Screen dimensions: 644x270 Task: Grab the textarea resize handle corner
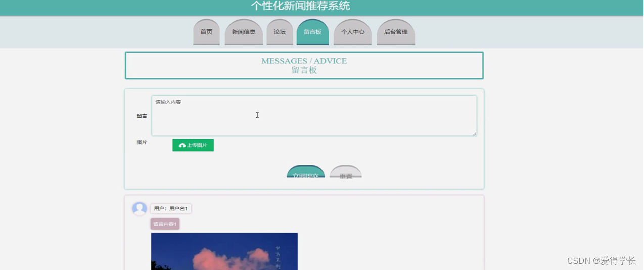pyautogui.click(x=474, y=133)
